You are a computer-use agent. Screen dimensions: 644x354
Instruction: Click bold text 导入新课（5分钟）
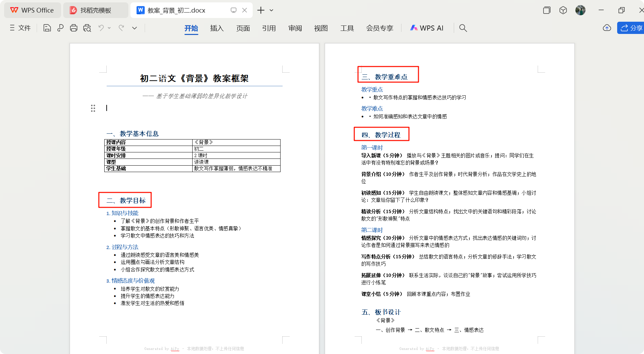point(382,155)
